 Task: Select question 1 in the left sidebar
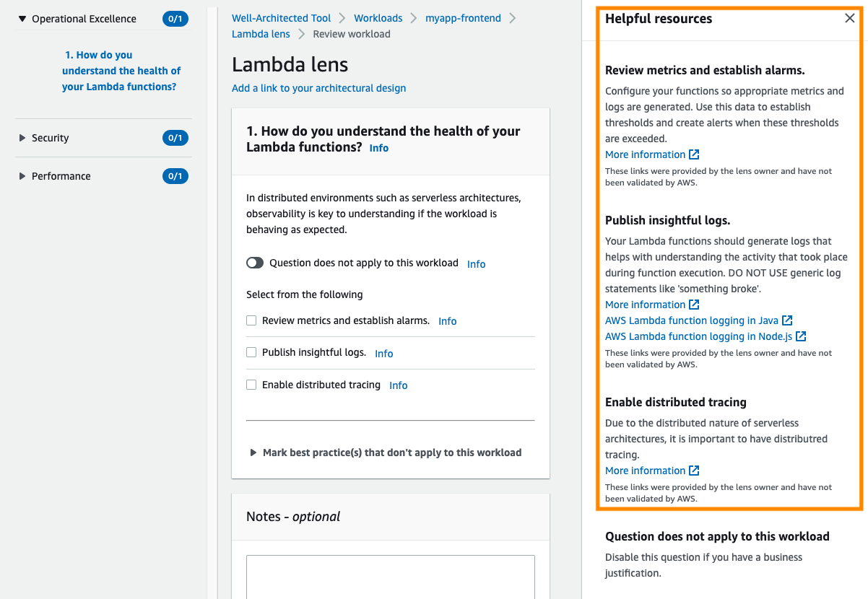121,70
